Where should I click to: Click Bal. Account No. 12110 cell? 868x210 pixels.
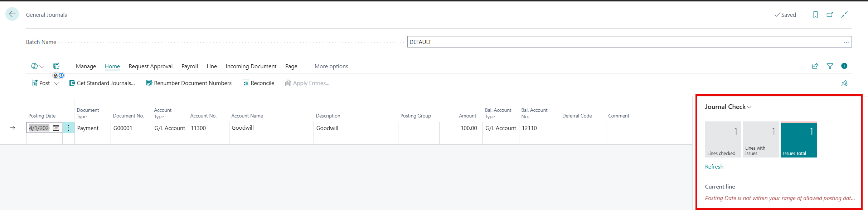539,128
